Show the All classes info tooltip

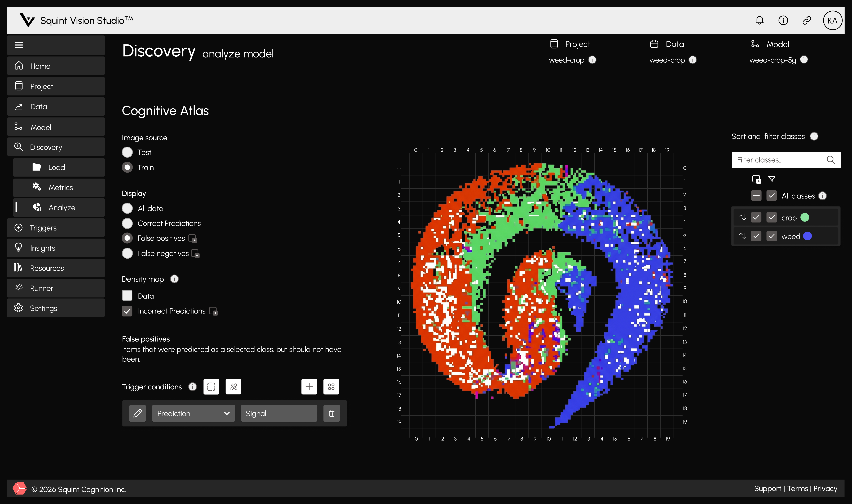[x=822, y=196]
